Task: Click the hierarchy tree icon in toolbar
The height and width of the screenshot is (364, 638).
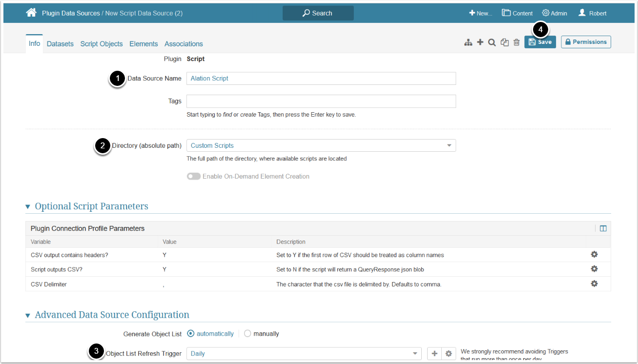Action: (468, 42)
